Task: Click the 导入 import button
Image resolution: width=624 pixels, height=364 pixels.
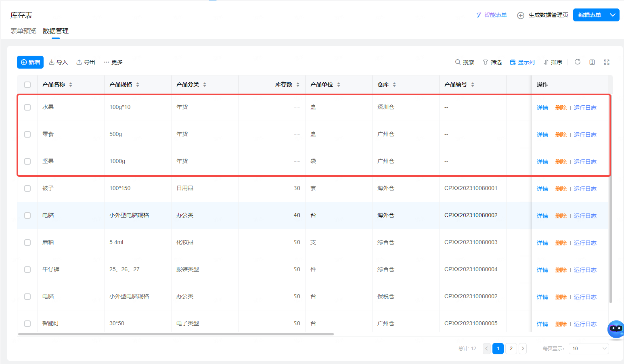Action: point(58,62)
